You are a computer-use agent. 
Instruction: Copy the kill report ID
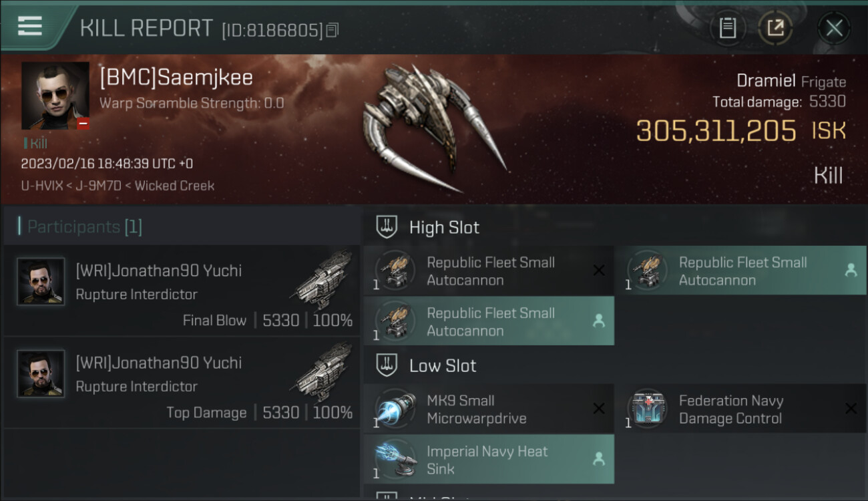pyautogui.click(x=332, y=30)
